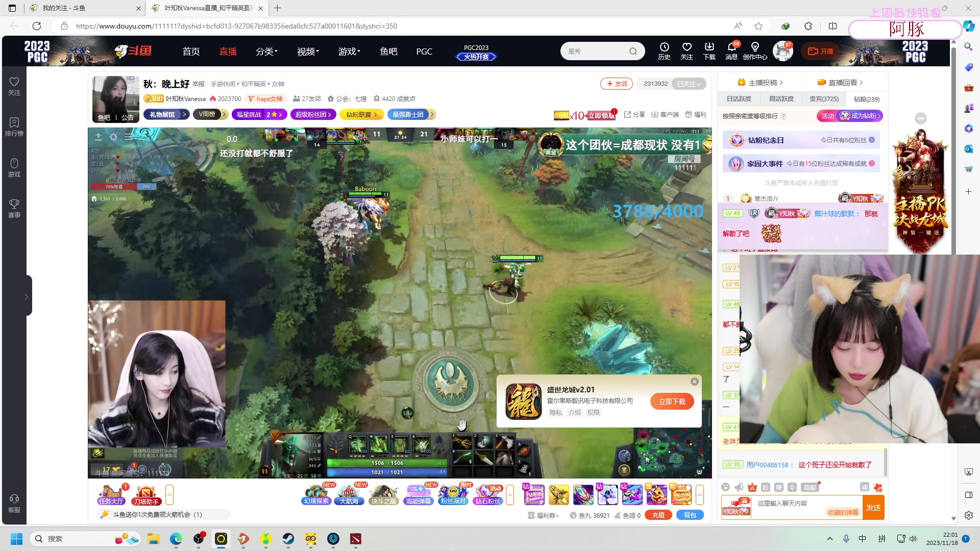Open the 游戏 dropdown in the nav bar
980x551 pixels.
(x=349, y=51)
